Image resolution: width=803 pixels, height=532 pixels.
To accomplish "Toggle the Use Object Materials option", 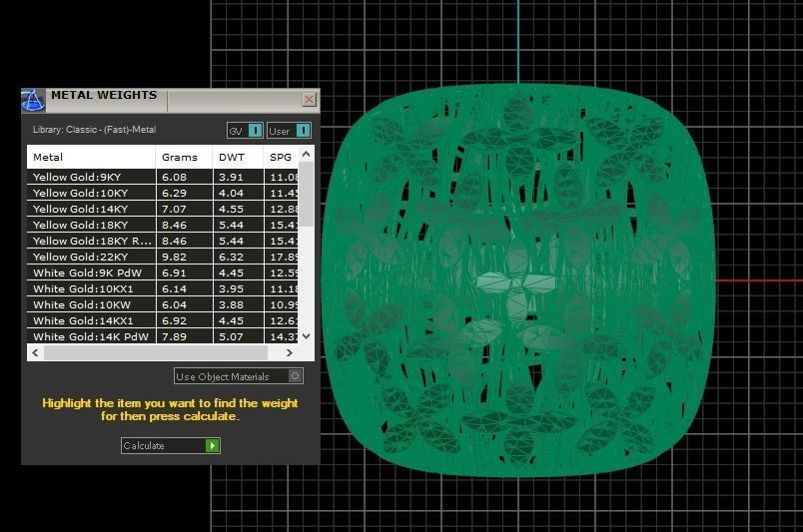I will tap(239, 376).
